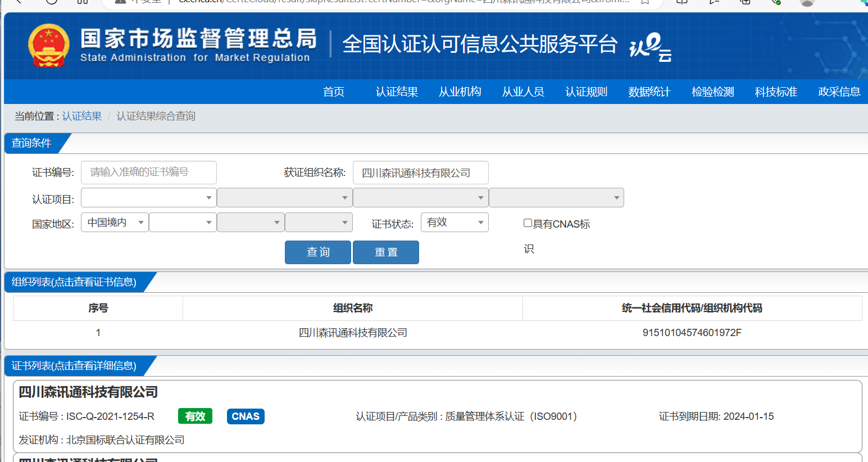Click the green 有效 status badge
868x462 pixels.
pos(195,416)
